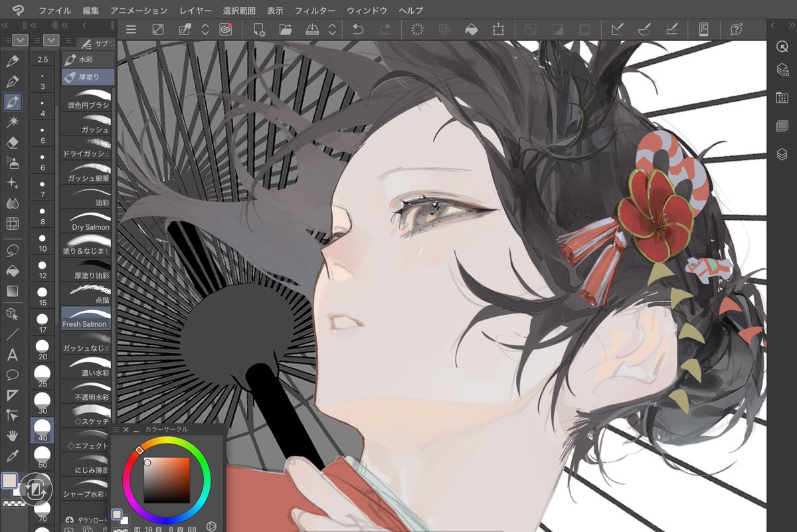Select the Hand move-canvas tool
Image resolution: width=797 pixels, height=532 pixels.
12,436
